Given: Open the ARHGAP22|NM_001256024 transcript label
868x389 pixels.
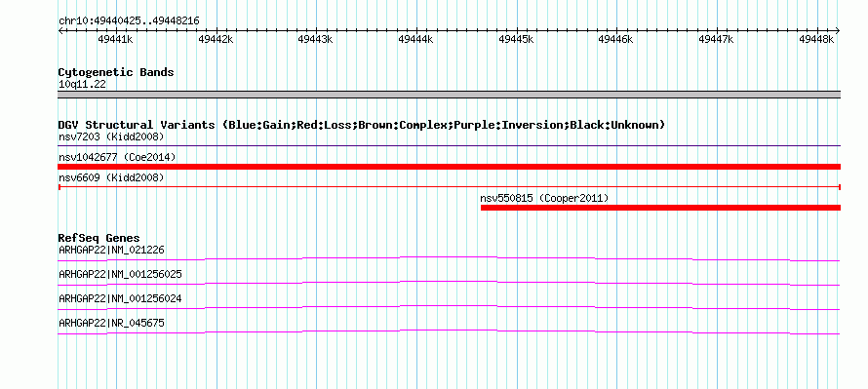Looking at the screenshot, I should (120, 298).
